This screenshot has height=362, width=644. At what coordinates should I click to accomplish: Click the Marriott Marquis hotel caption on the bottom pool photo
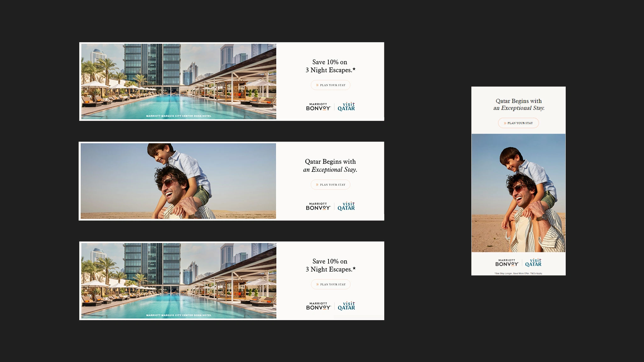click(x=179, y=315)
